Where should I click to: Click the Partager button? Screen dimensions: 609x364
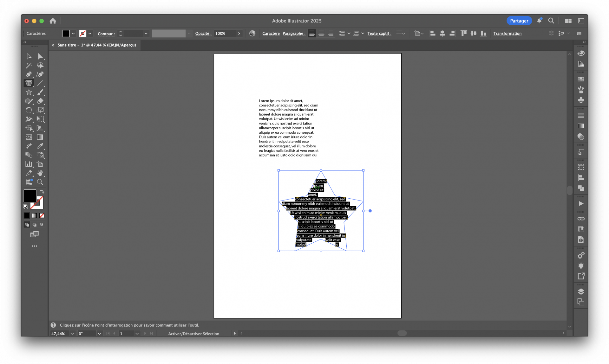tap(519, 21)
